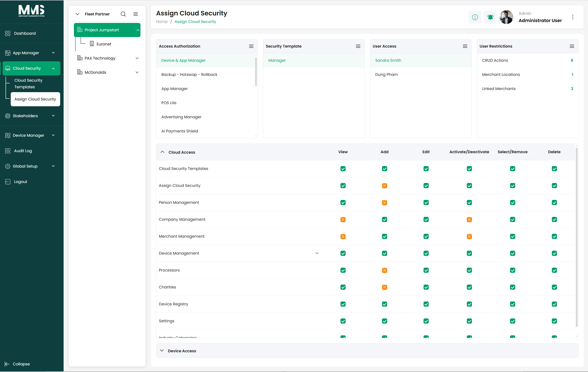The image size is (588, 372).
Task: Toggle Activate/Deactivate checkbox for Merchant Management
Action: coord(469,236)
